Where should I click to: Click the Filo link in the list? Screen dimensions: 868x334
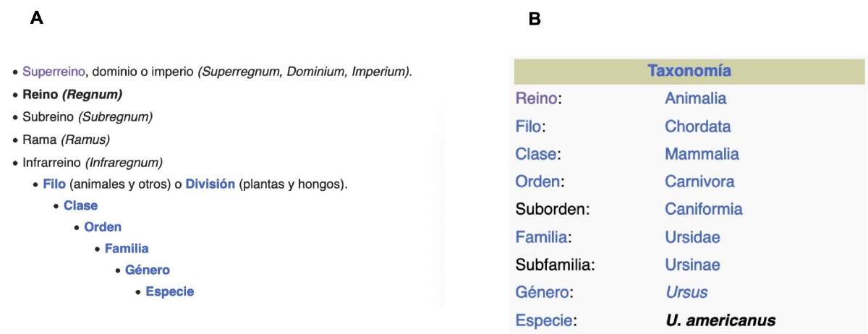coord(54,184)
